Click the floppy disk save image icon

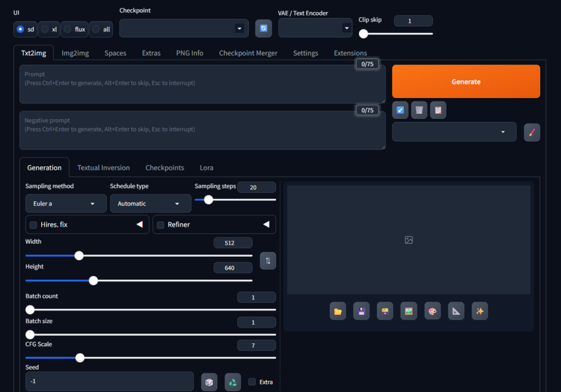tap(362, 311)
